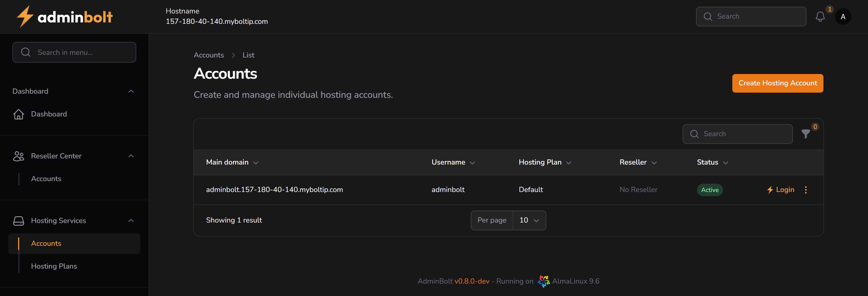Click the AdminBolt lightning logo
Image resolution: width=868 pixels, height=296 pixels.
pyautogui.click(x=24, y=16)
